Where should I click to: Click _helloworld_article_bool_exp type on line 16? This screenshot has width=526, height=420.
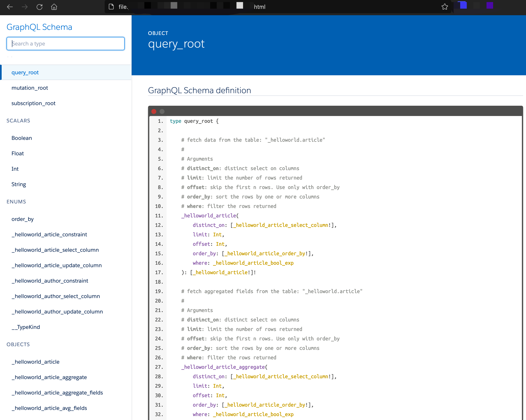(253, 263)
